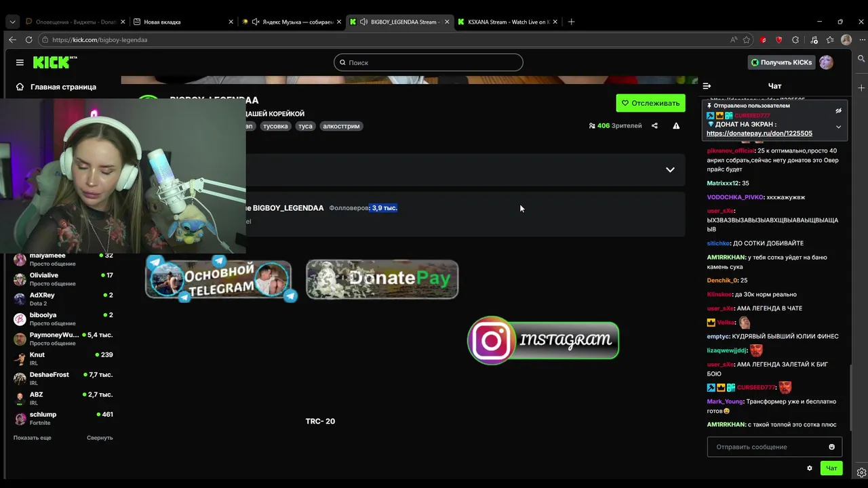Click username sitichko in chat
This screenshot has width=868, height=488.
[x=718, y=243]
